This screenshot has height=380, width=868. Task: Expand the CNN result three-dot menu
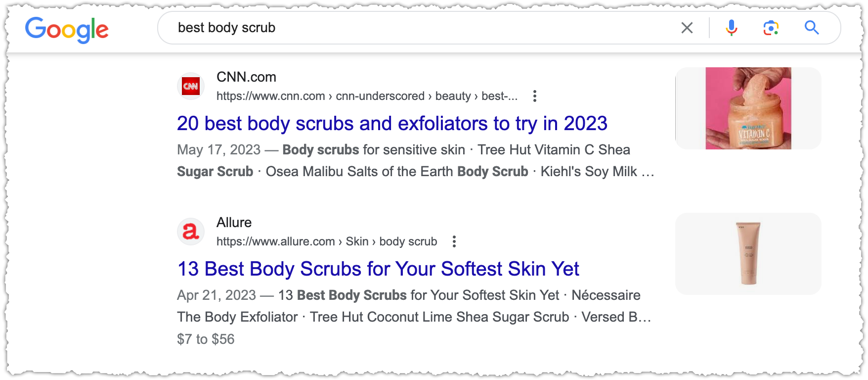pyautogui.click(x=534, y=96)
